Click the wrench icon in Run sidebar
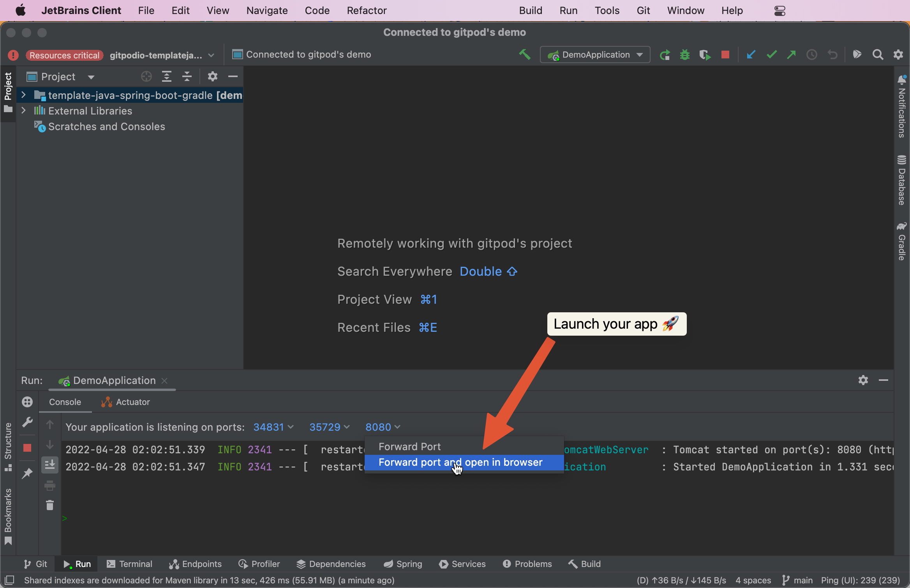The height and width of the screenshot is (588, 910). [27, 422]
